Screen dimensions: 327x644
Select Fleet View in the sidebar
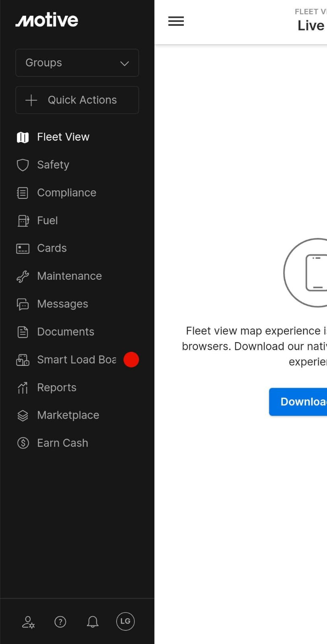point(63,137)
